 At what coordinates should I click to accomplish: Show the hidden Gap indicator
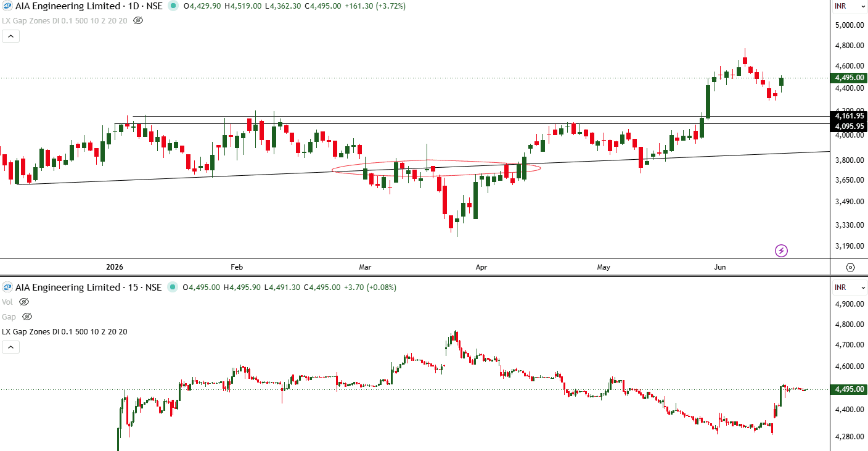click(x=27, y=317)
